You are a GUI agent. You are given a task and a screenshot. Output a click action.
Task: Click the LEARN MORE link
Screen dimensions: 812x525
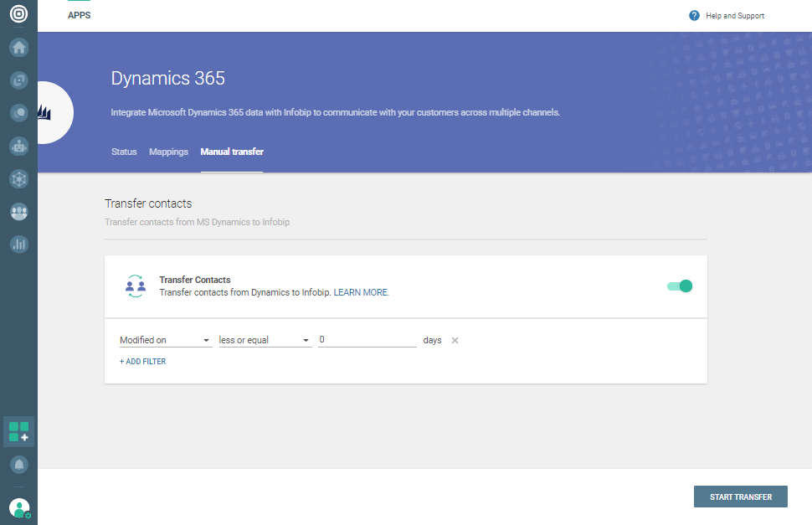(362, 293)
